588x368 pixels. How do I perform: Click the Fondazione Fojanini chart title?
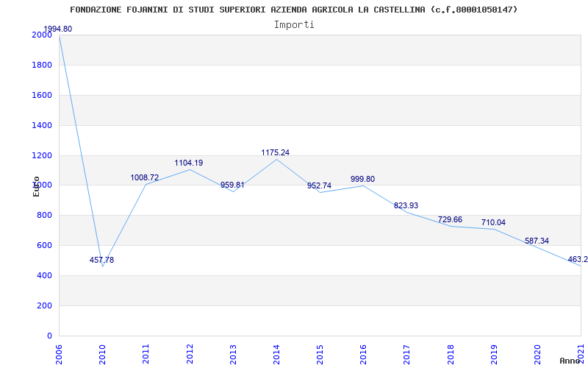(x=293, y=10)
